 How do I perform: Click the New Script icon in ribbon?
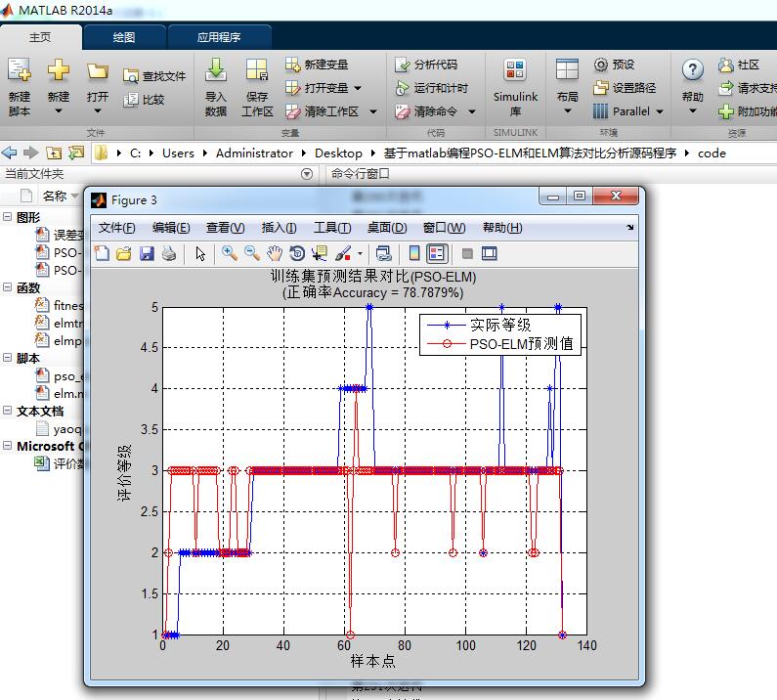[x=19, y=69]
